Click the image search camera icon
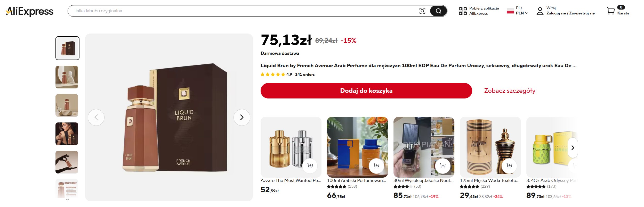 422,11
